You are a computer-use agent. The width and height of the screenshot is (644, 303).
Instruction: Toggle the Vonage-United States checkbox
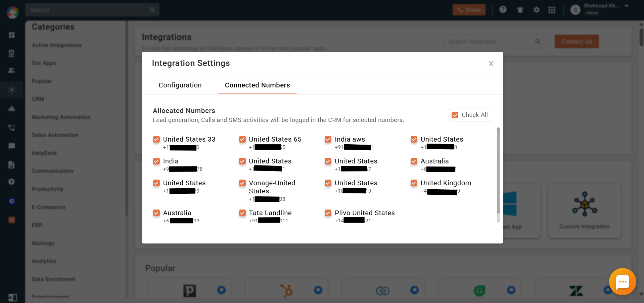point(242,183)
